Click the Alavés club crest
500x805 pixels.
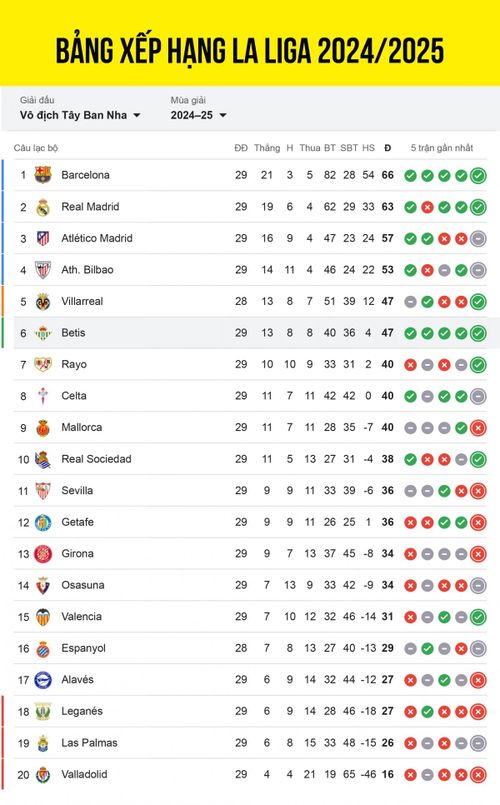43,680
